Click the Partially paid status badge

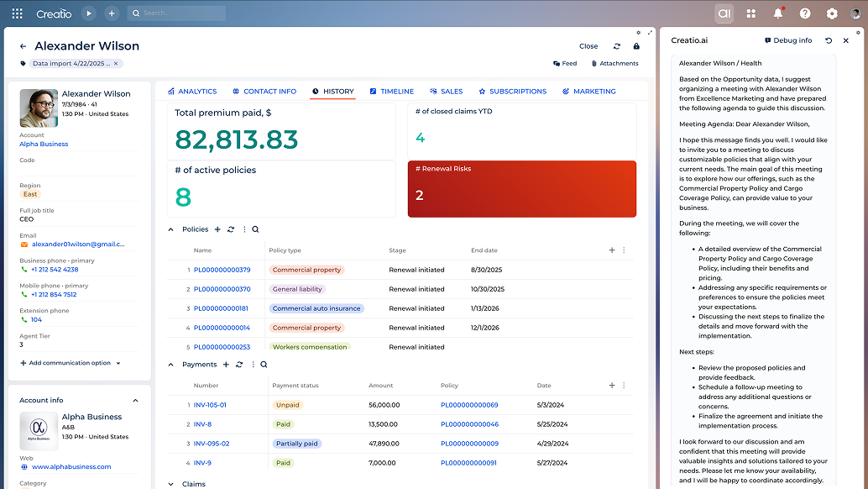[296, 444]
